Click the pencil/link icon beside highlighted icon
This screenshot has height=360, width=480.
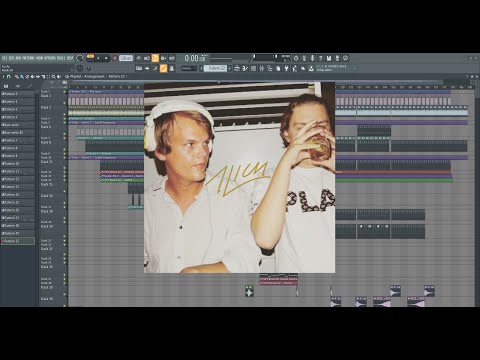pos(155,68)
